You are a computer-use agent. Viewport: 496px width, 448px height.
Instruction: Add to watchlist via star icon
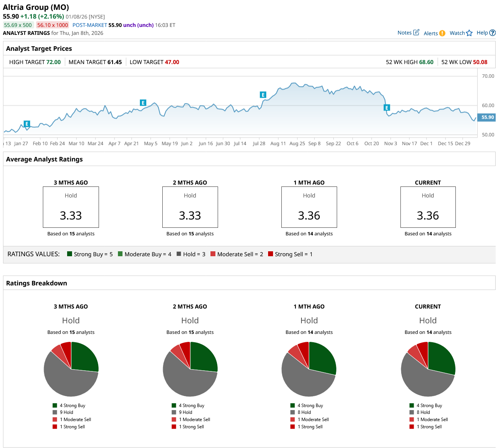pos(469,33)
